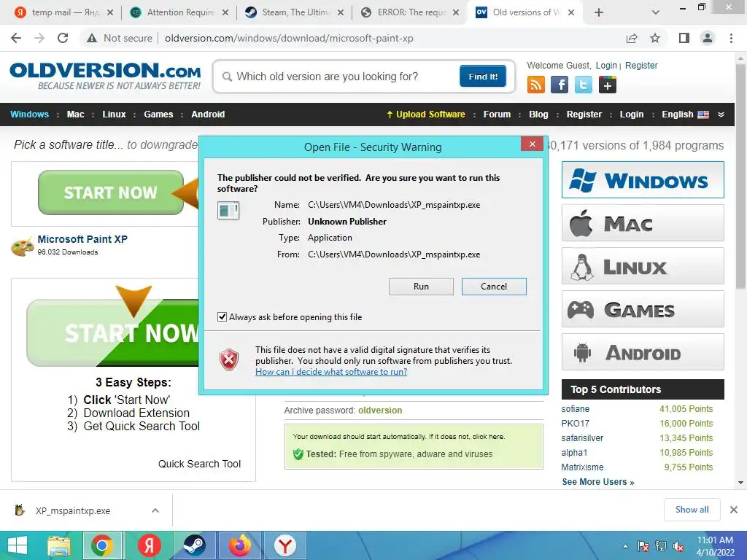The image size is (747, 560).
Task: Open Steam from the taskbar
Action: point(194,545)
